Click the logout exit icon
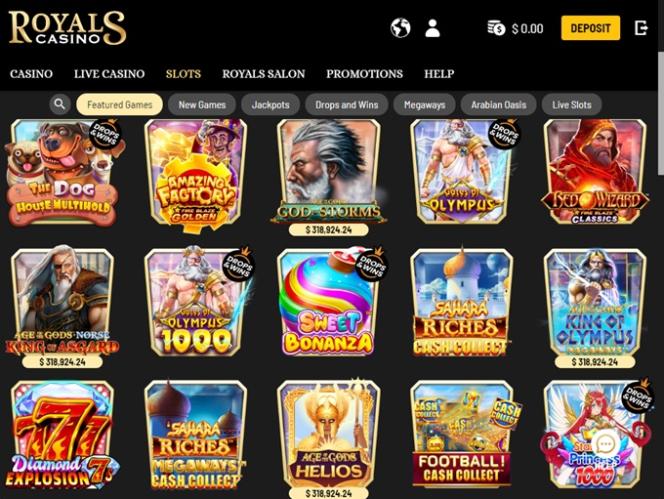 click(641, 28)
